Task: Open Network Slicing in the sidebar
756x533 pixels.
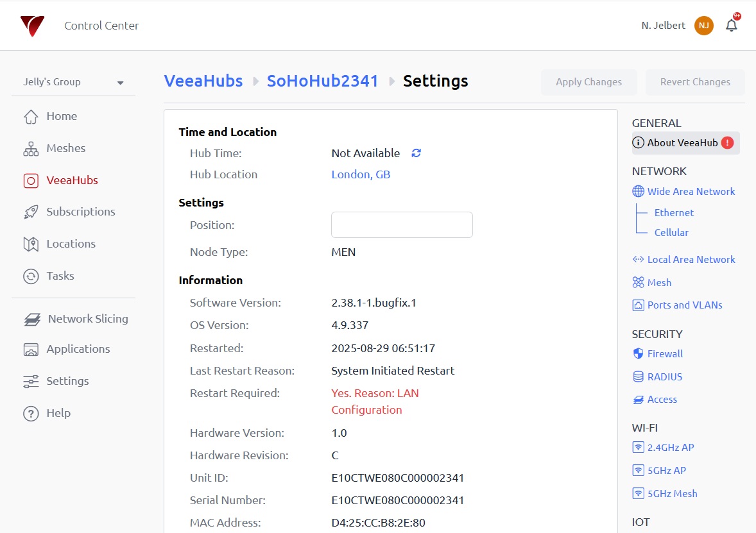Action: [x=88, y=319]
